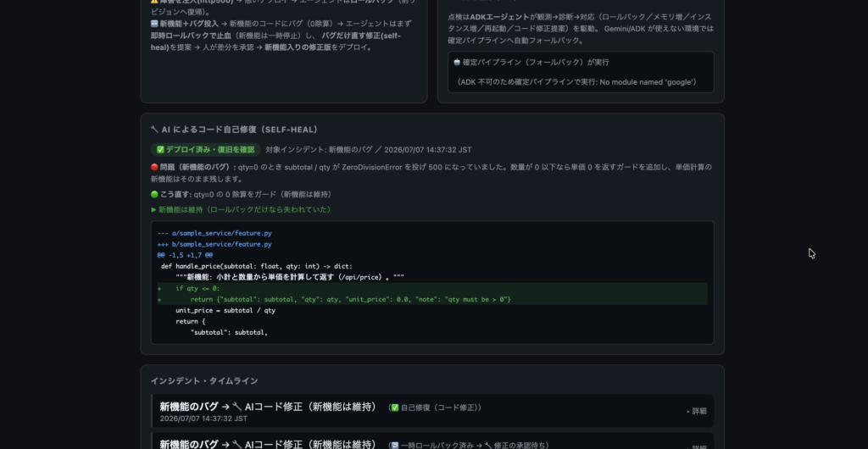Screen dimensions: 868x449
Task: Click the added return line with qty must be > 0
Action: [x=350, y=300]
